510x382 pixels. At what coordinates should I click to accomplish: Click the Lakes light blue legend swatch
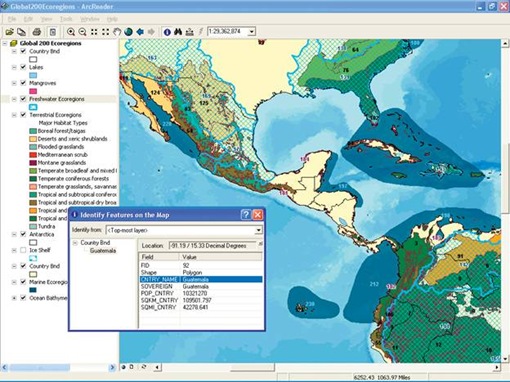(x=33, y=75)
